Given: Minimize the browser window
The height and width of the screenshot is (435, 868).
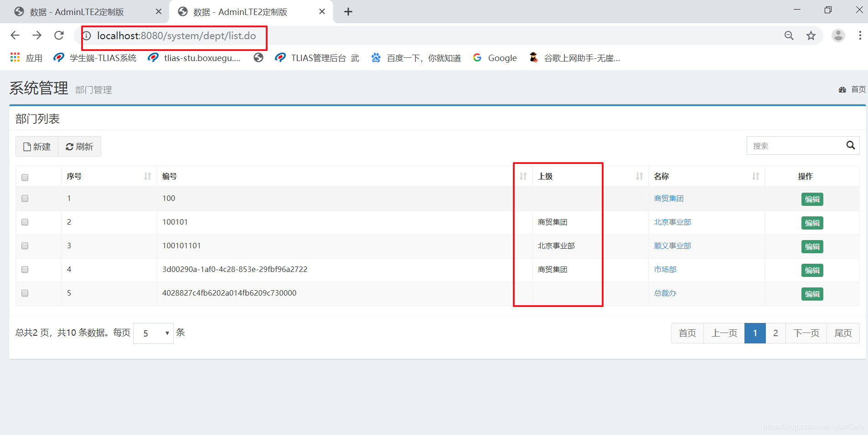Looking at the screenshot, I should (797, 10).
